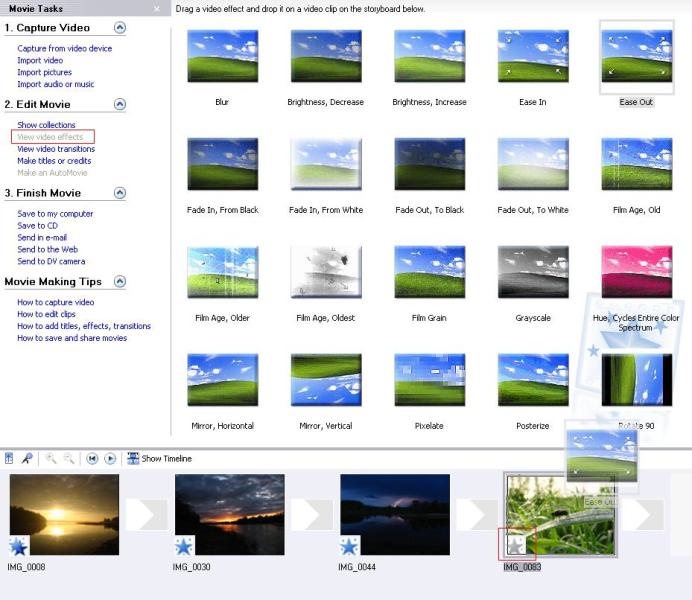Image resolution: width=692 pixels, height=600 pixels.
Task: Click the Save to CD link
Action: tap(38, 226)
